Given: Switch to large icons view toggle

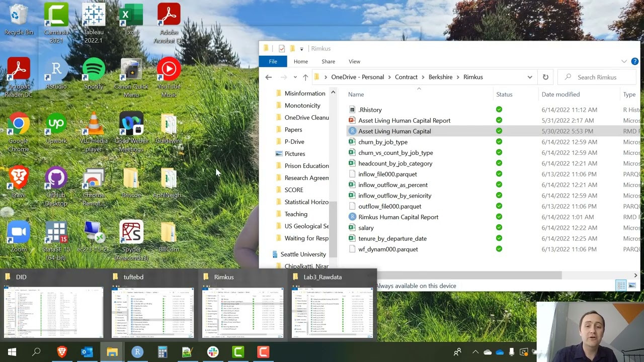Looking at the screenshot, I should pyautogui.click(x=632, y=286).
